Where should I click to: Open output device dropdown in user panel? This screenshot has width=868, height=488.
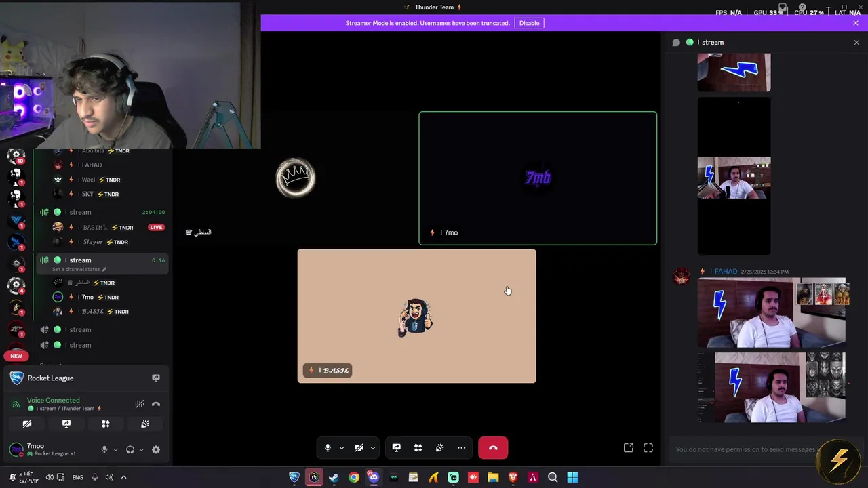pos(141,449)
